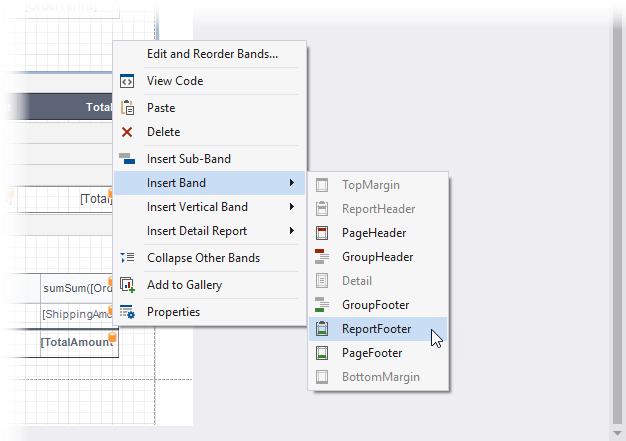Open Edit and Reorder Bands dialog

[x=212, y=54]
